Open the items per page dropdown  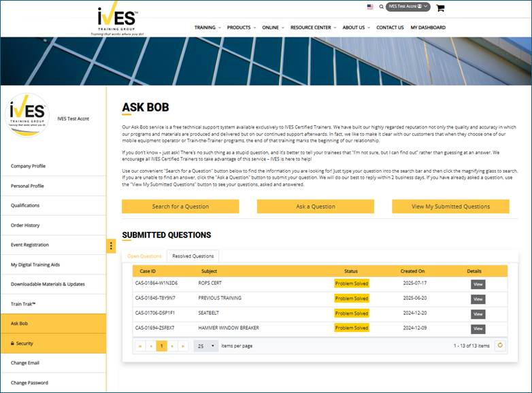click(205, 345)
